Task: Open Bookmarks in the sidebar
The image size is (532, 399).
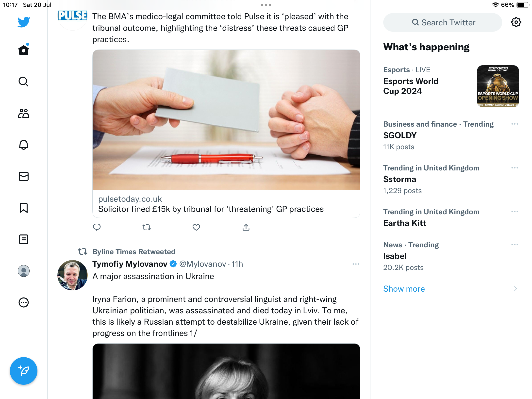Action: (x=24, y=208)
